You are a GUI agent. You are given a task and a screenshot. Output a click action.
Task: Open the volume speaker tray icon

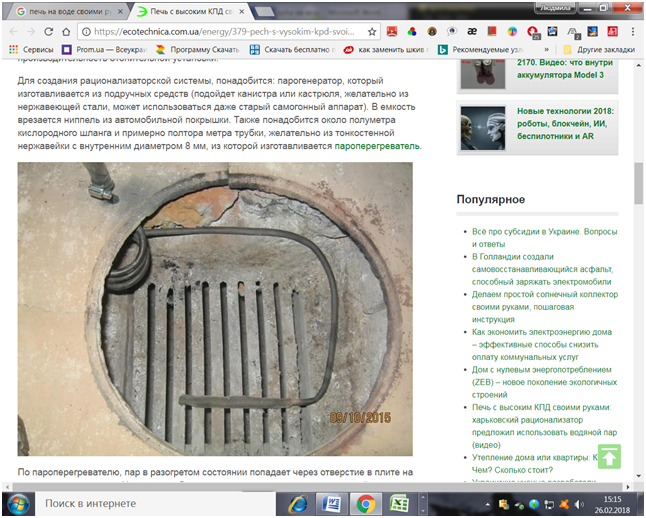tap(579, 504)
